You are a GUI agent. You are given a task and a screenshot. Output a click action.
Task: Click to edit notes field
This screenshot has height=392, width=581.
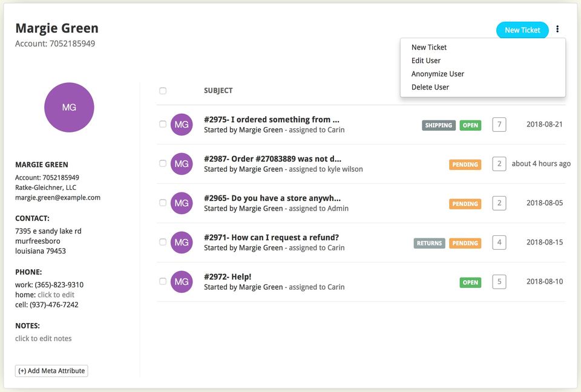44,338
